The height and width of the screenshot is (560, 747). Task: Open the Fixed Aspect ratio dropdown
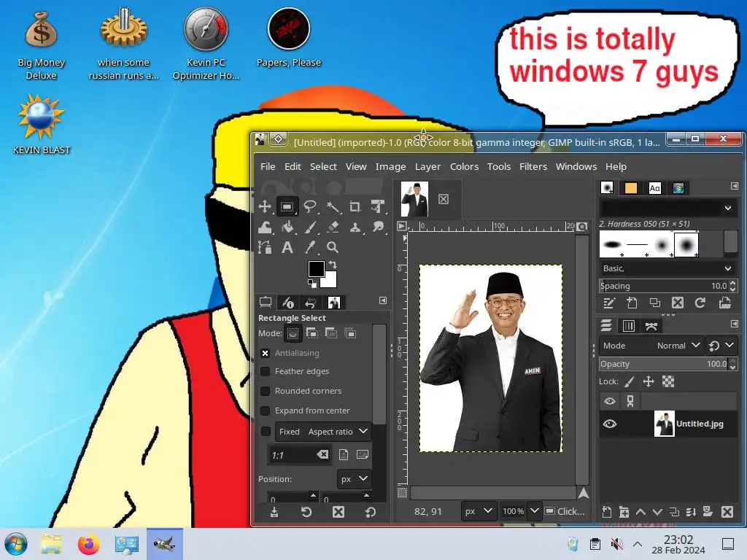(x=323, y=432)
